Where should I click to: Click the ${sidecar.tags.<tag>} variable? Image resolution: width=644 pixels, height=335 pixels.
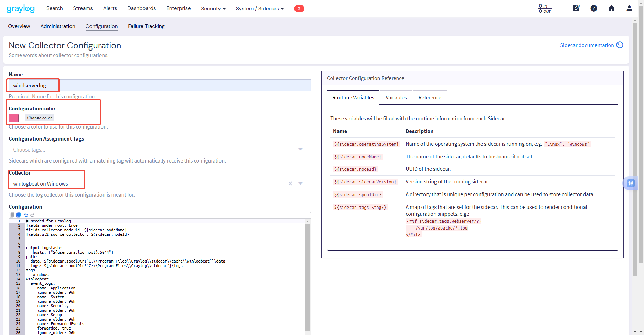point(360,208)
